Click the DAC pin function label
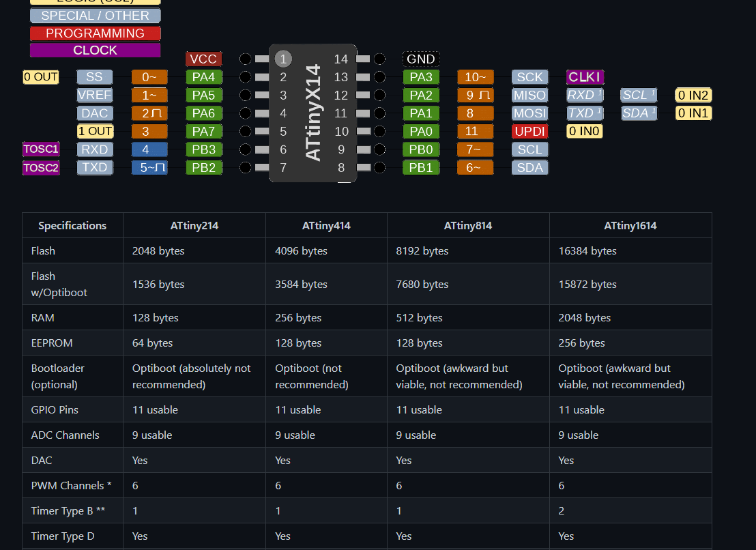This screenshot has height=550, width=756. (94, 113)
